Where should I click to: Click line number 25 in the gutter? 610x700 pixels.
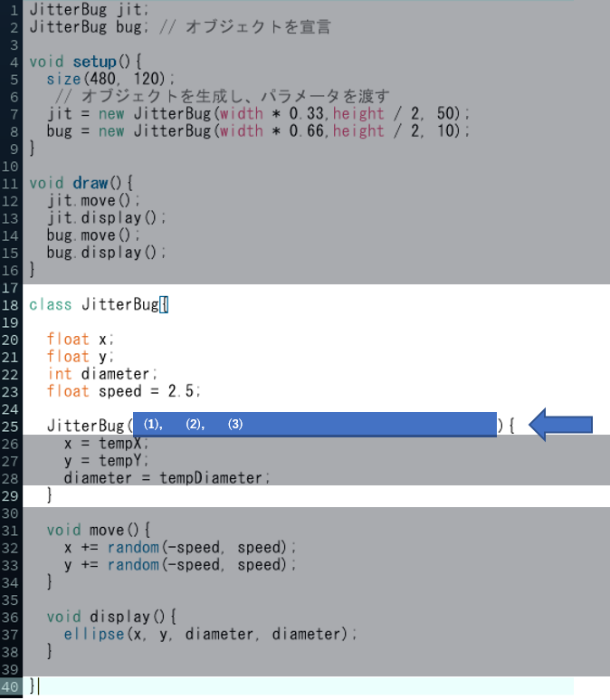[x=9, y=427]
